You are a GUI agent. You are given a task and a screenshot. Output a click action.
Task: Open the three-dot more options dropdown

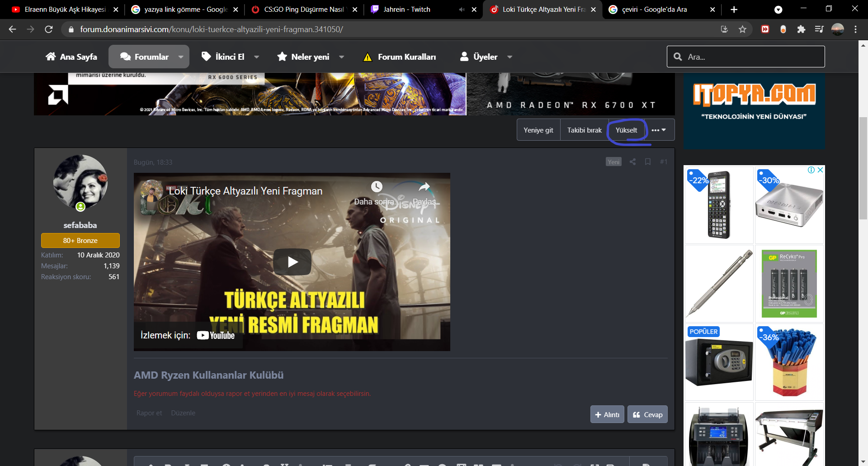pyautogui.click(x=659, y=130)
